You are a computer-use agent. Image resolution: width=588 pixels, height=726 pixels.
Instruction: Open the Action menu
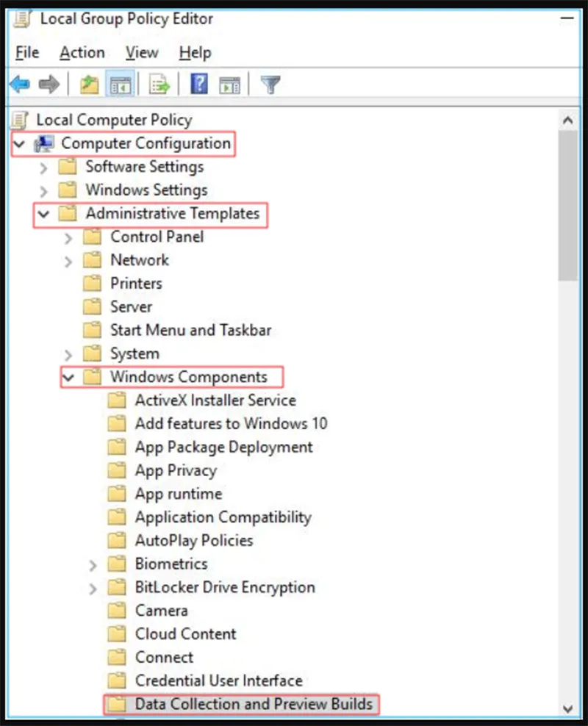[x=82, y=52]
